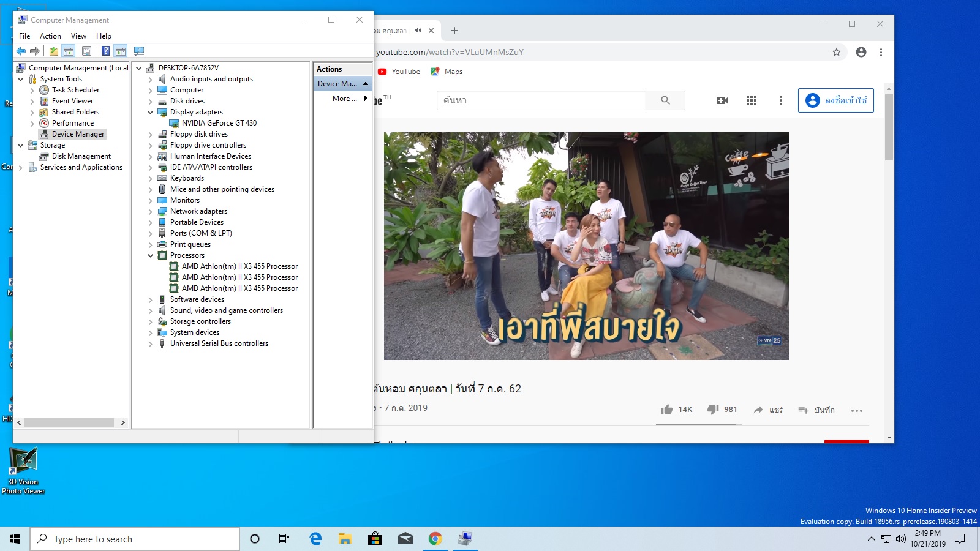Image resolution: width=980 pixels, height=551 pixels.
Task: Select Monitors device category
Action: click(185, 200)
